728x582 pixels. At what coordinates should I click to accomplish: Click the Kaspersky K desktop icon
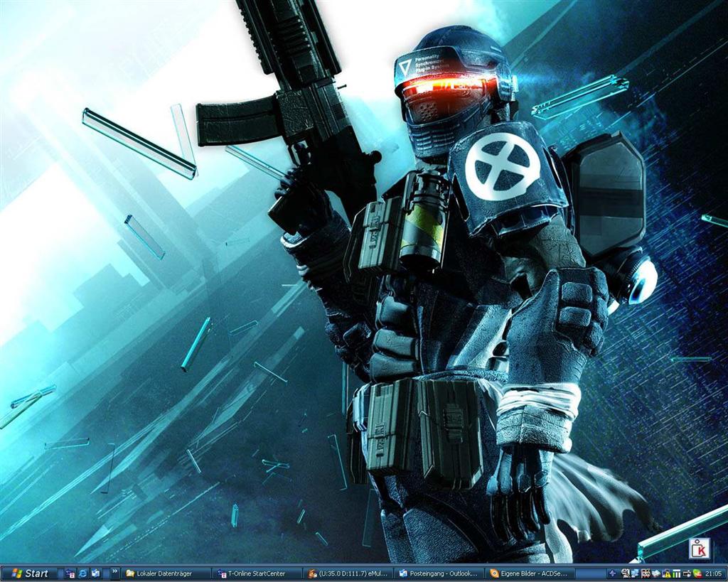click(x=700, y=548)
